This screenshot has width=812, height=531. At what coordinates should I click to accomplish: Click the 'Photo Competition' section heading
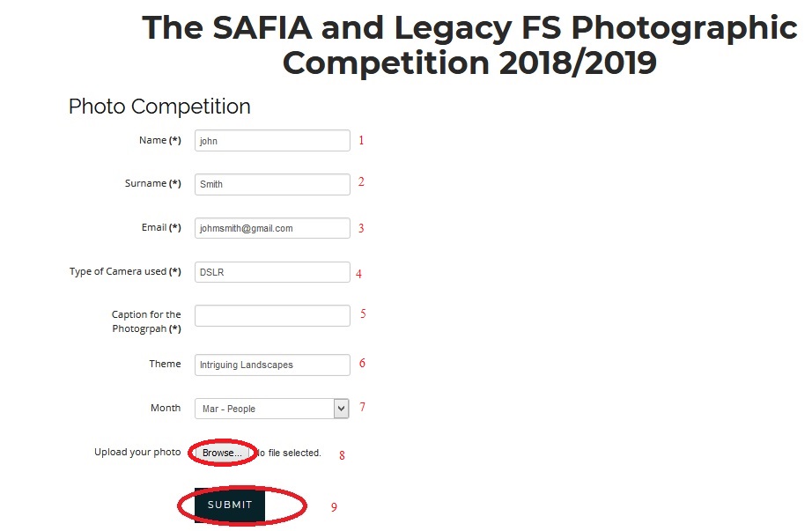(159, 107)
